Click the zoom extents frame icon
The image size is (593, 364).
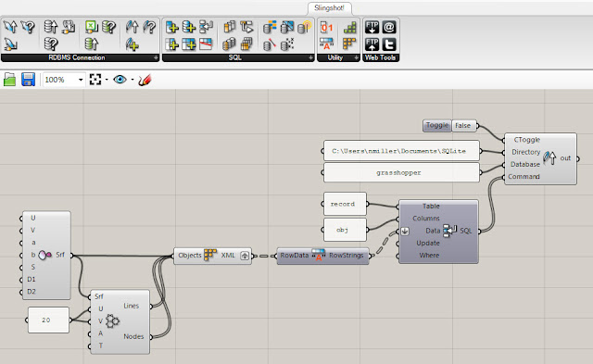[95, 80]
